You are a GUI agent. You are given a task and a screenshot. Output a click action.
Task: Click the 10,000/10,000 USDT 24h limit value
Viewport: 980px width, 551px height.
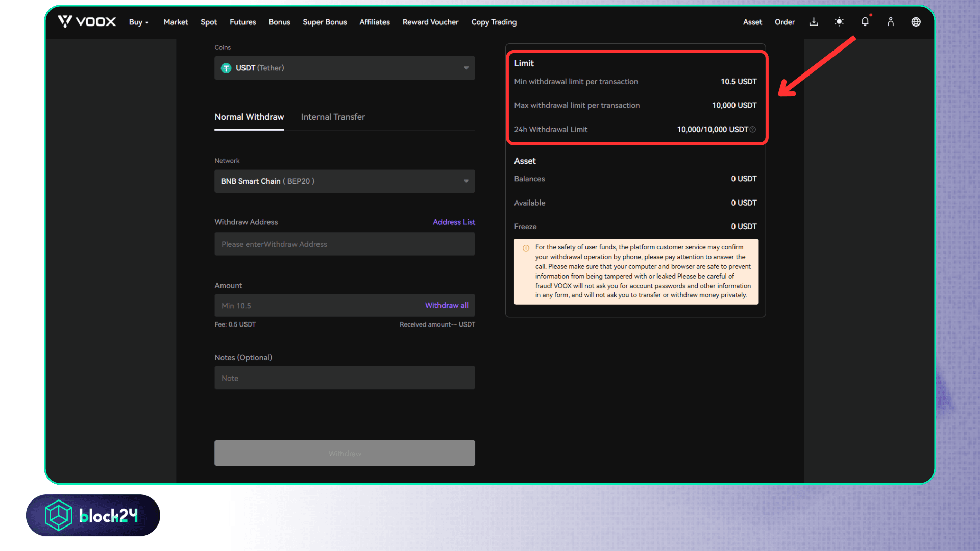713,130
